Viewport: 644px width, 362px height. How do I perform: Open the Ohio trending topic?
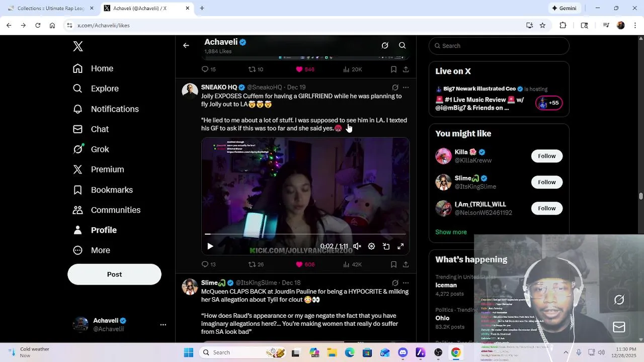(442, 318)
